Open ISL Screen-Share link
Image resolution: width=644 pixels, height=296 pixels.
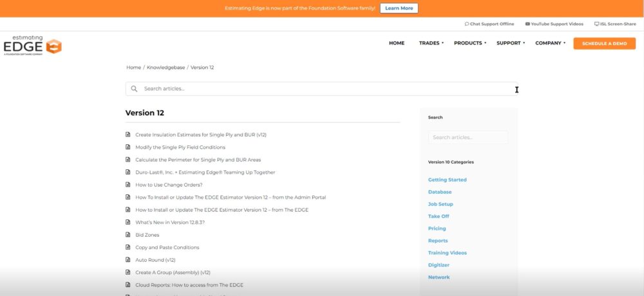coord(615,24)
